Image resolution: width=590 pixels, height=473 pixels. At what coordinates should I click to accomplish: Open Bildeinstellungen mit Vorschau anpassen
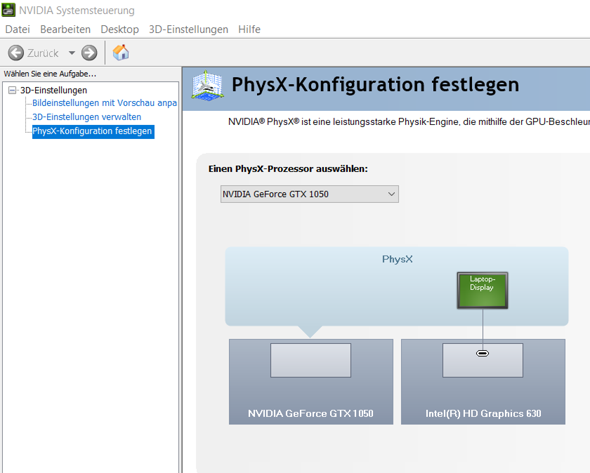[x=104, y=103]
